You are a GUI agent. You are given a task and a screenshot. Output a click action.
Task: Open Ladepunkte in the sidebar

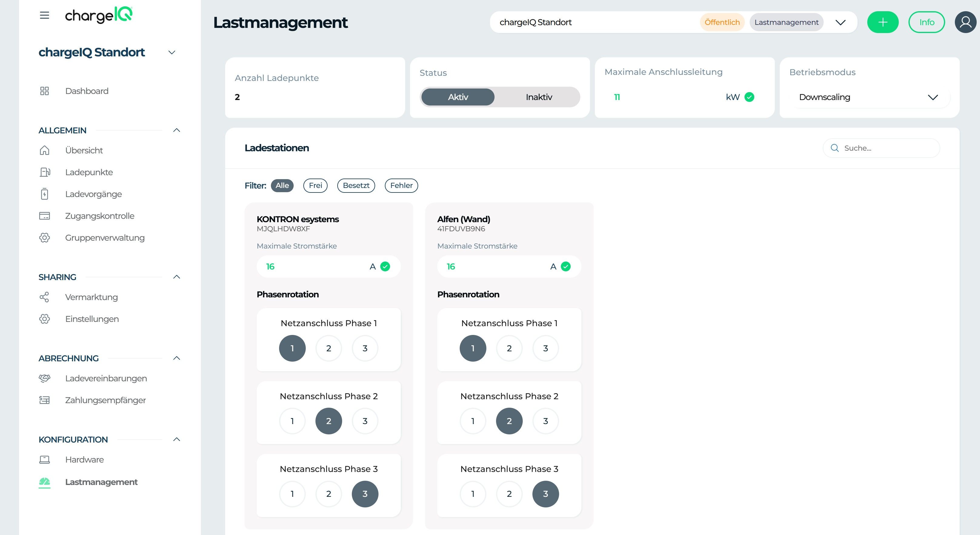pos(89,172)
